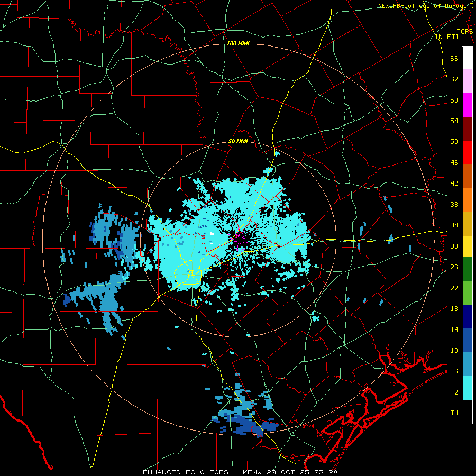Select the dark orange legend swatch
The width and height of the screenshot is (476, 476).
[467, 176]
